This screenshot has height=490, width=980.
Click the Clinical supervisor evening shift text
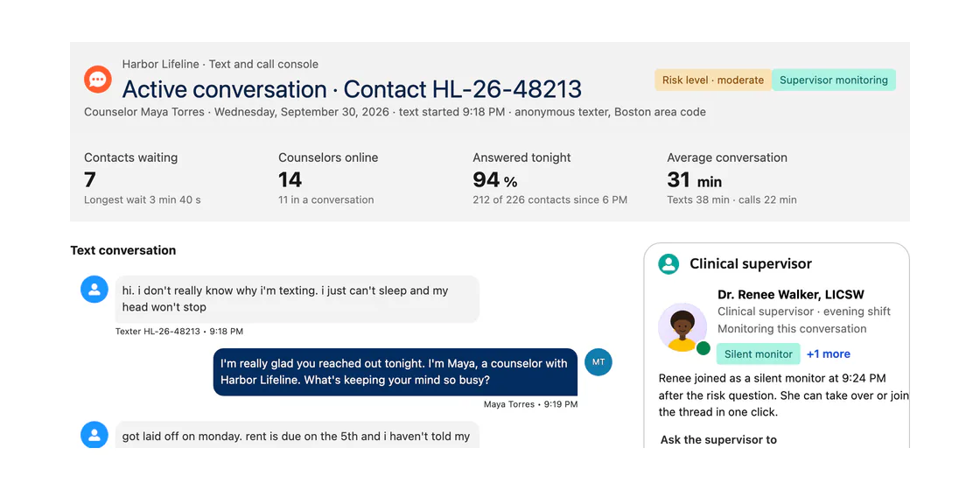[x=804, y=311]
